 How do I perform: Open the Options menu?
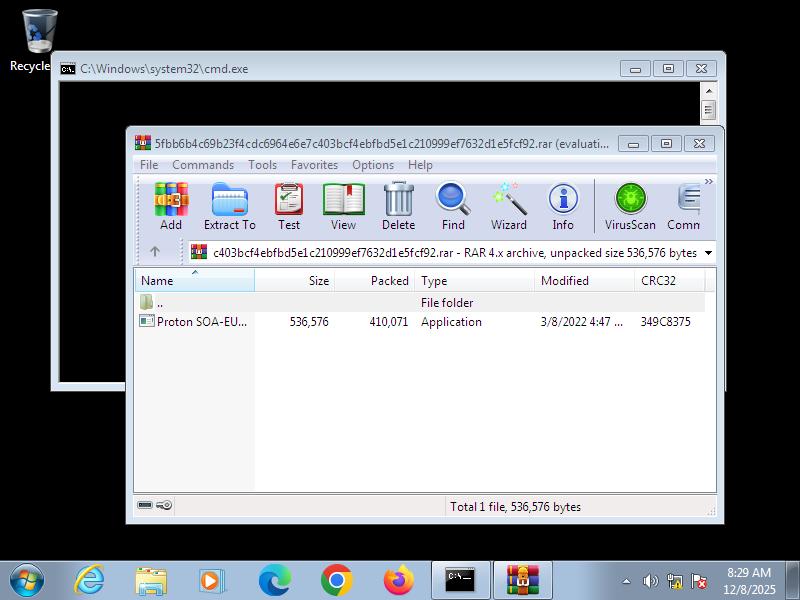click(373, 165)
